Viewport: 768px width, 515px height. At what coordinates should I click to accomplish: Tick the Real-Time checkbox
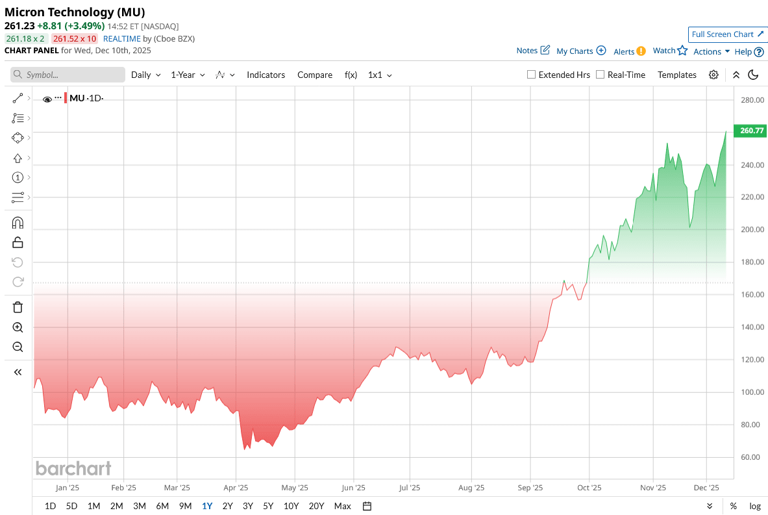(600, 75)
